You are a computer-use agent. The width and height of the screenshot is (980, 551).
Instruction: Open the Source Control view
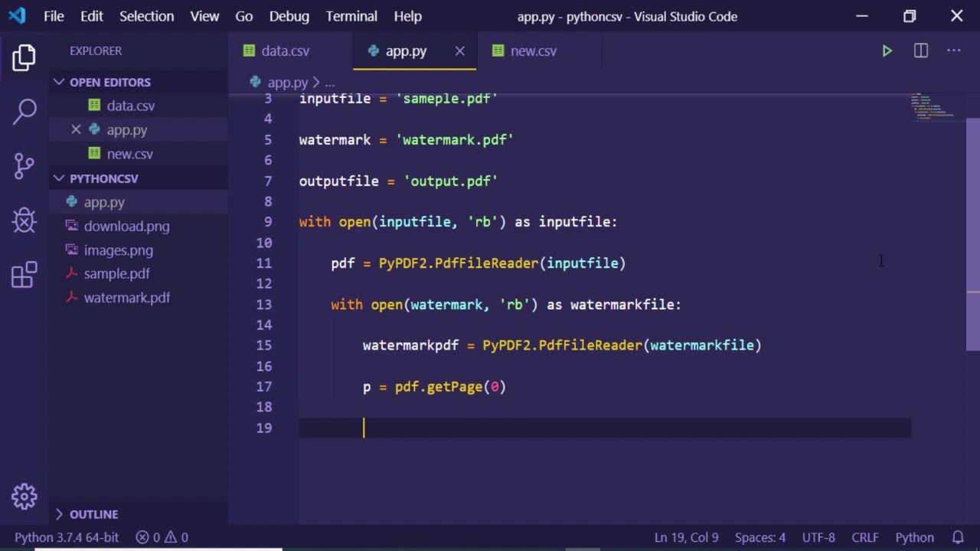[x=24, y=165]
